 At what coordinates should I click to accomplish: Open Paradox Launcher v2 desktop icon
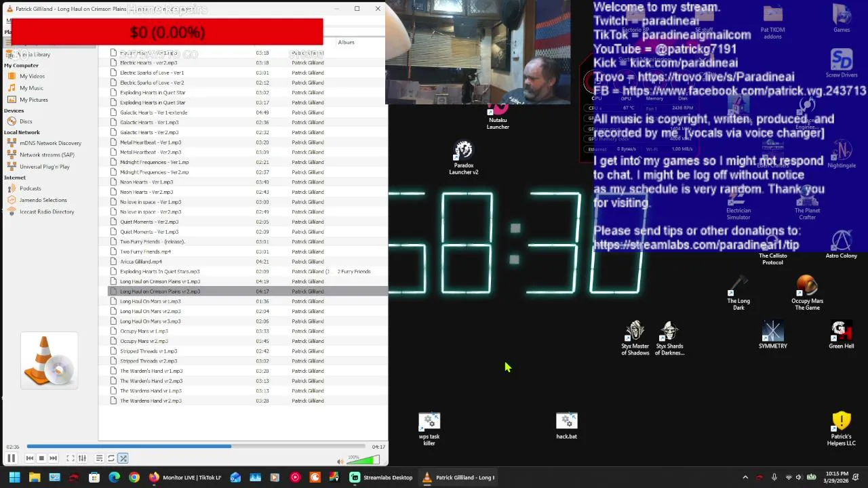[x=464, y=158]
